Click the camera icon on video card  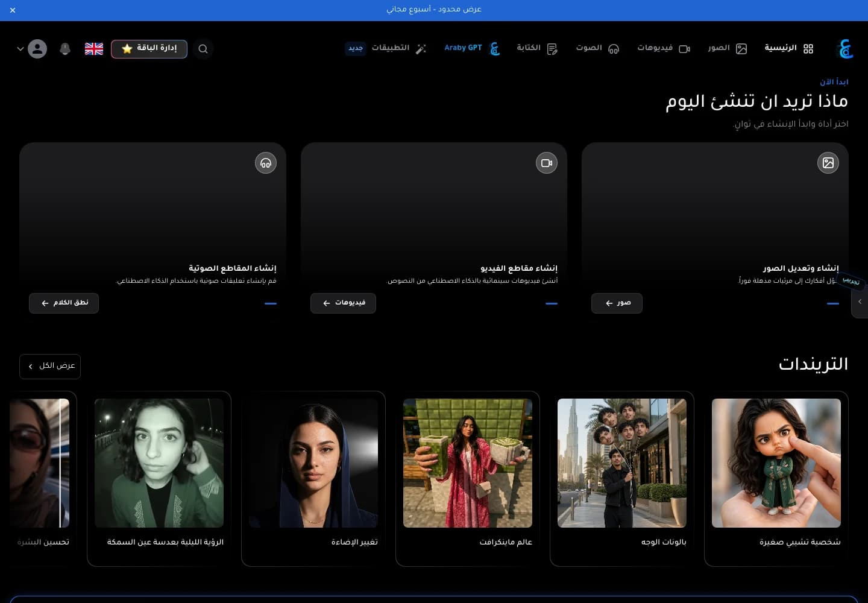tap(547, 163)
